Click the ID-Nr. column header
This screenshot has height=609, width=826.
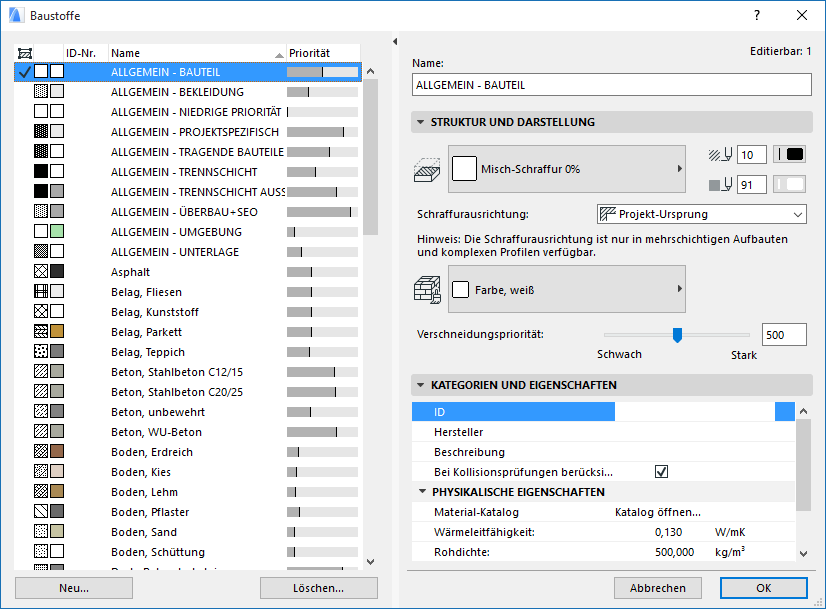(x=86, y=53)
